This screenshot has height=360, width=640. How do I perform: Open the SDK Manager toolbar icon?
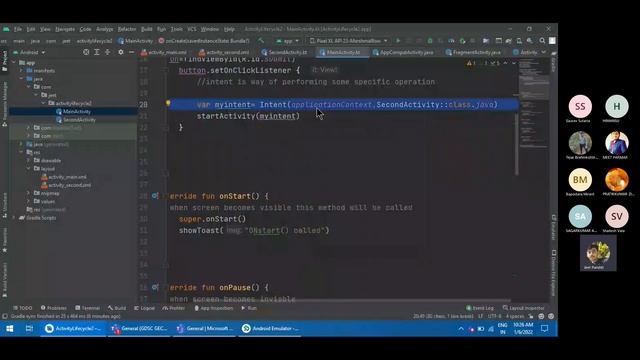coord(529,41)
